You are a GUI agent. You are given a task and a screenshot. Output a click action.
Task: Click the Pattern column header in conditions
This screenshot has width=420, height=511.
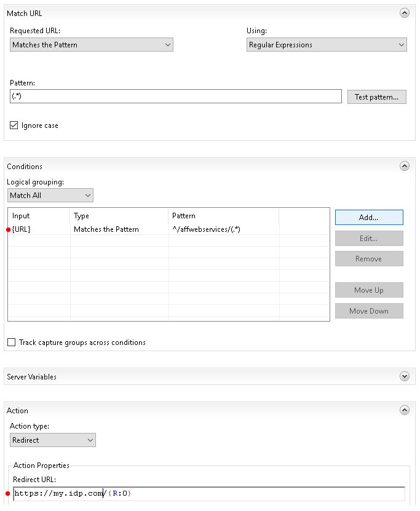pyautogui.click(x=223, y=216)
